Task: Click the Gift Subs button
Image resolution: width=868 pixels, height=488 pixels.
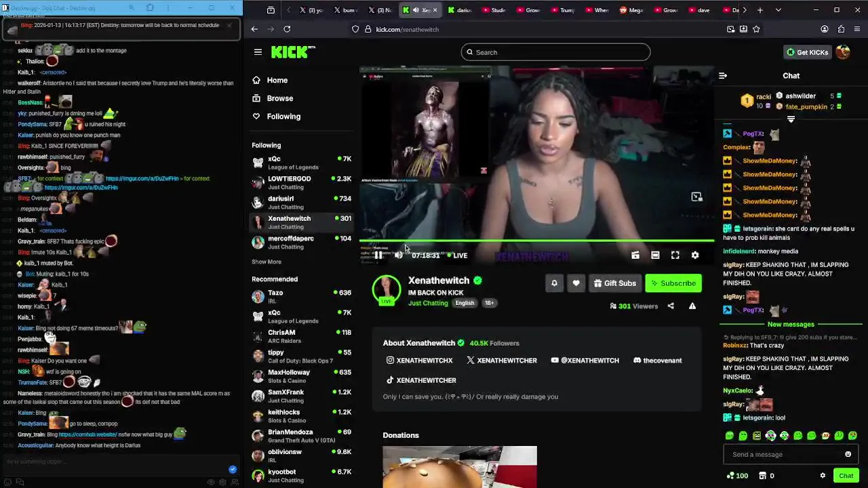Action: coord(614,283)
